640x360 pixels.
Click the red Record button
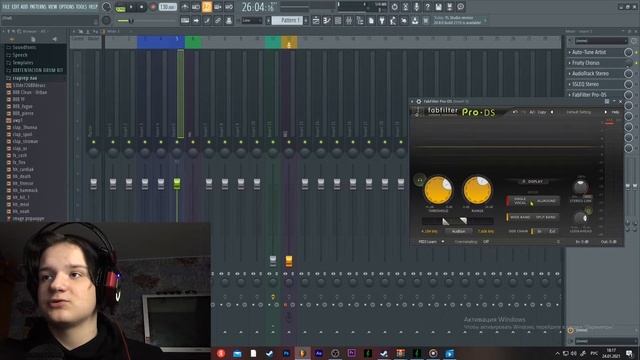(x=153, y=7)
